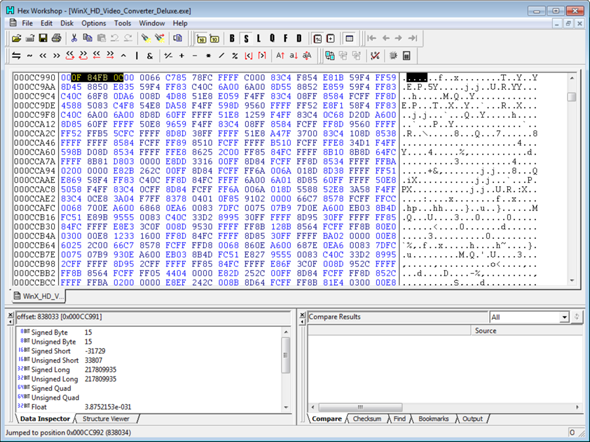Click the OR vertical bar operation icon
Screen dimensions: 590x442
pos(137,56)
